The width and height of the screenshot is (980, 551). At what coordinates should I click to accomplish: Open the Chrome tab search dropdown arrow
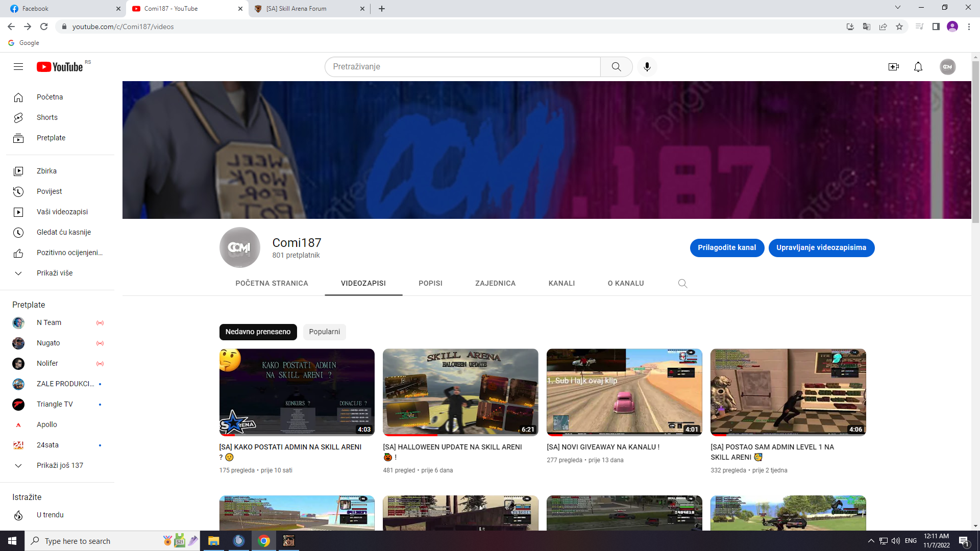[x=897, y=8]
